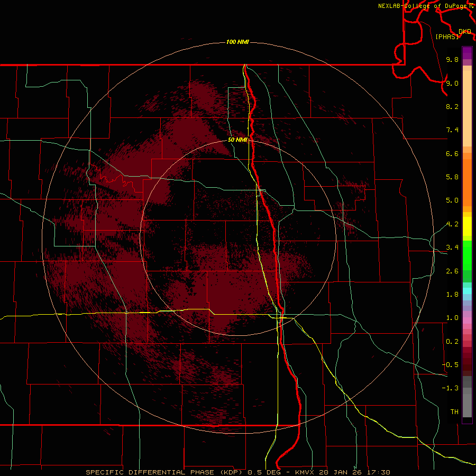The image size is (476, 476).
Task: Click the 5.8 value on the color scale
Action: 452,177
